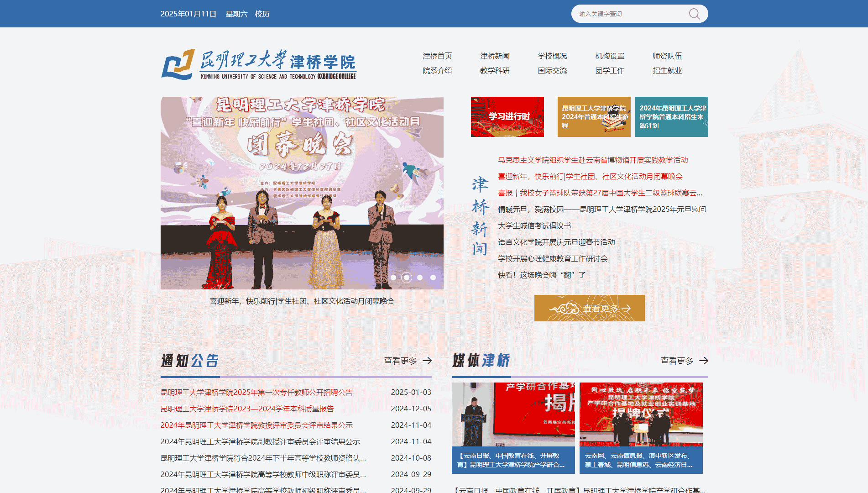
Task: Open notice 教授评审委员会评审结果公示
Action: (x=256, y=425)
